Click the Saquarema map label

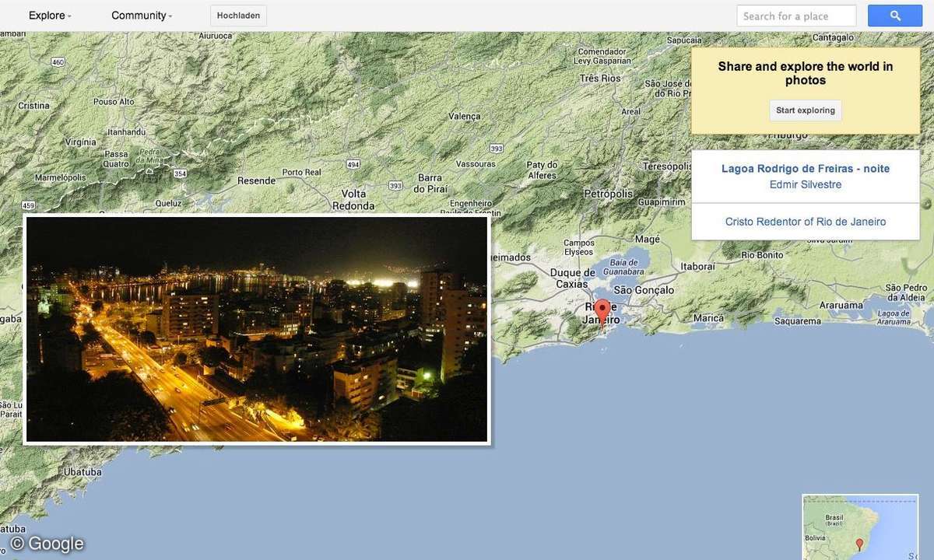click(x=798, y=321)
